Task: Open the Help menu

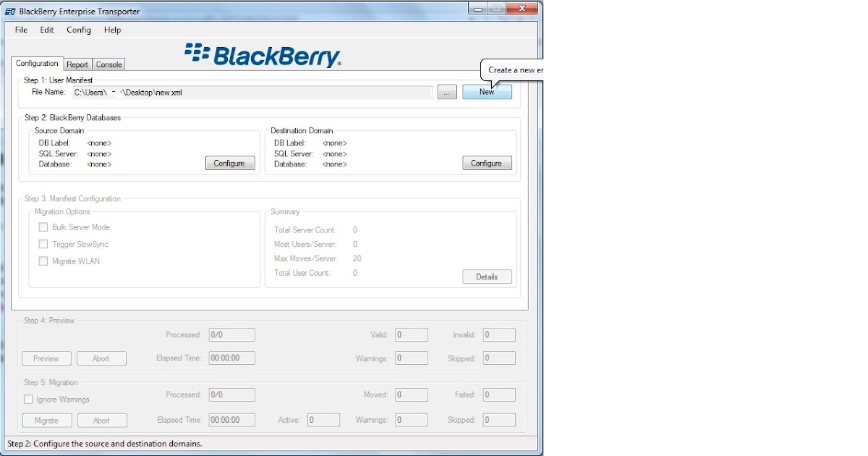Action: click(112, 30)
